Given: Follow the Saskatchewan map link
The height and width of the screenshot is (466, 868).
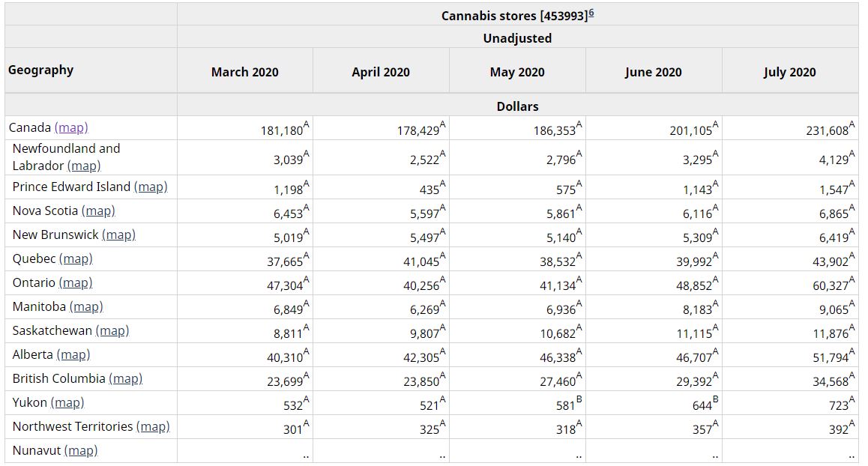Looking at the screenshot, I should tap(112, 330).
